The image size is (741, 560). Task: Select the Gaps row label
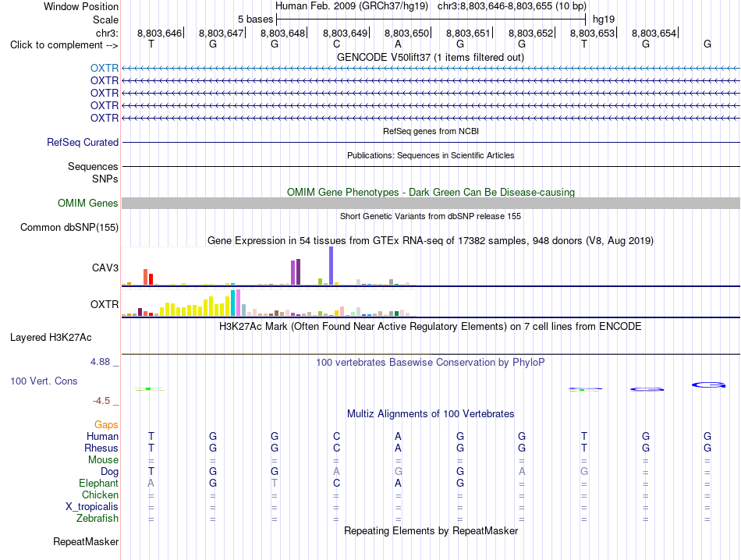point(106,424)
